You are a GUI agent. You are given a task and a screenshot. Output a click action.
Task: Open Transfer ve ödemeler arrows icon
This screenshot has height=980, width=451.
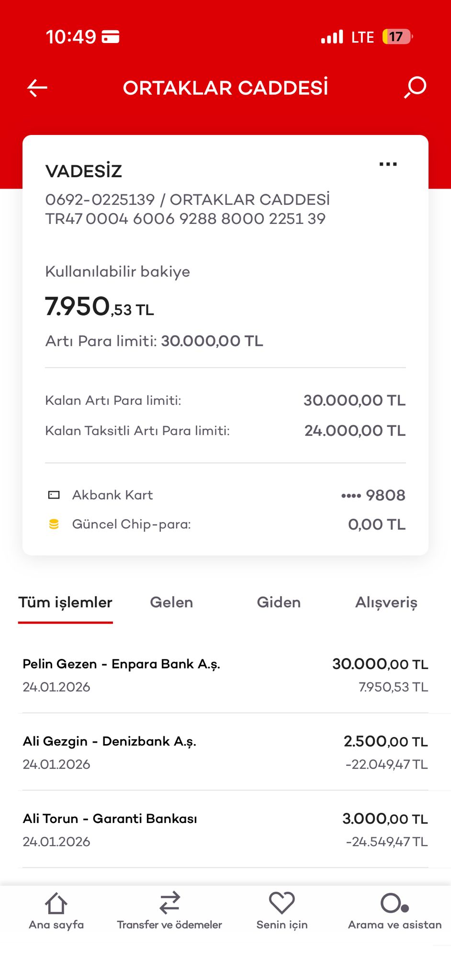(169, 903)
